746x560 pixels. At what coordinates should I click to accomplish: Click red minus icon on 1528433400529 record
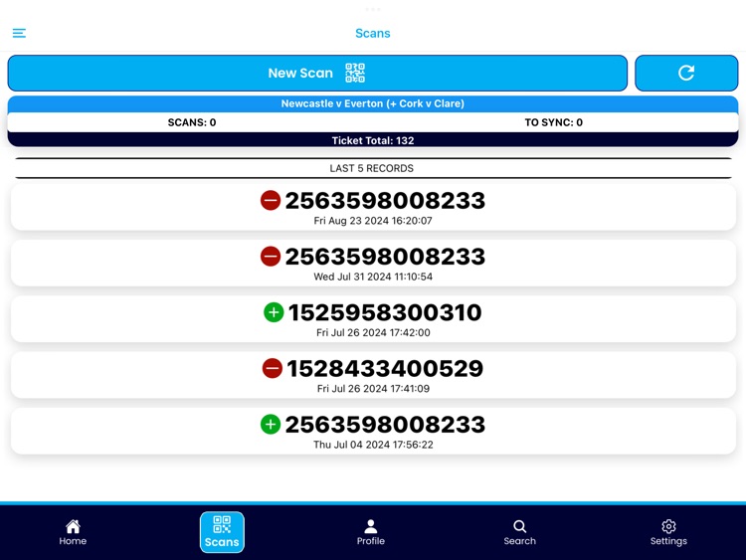tap(273, 368)
